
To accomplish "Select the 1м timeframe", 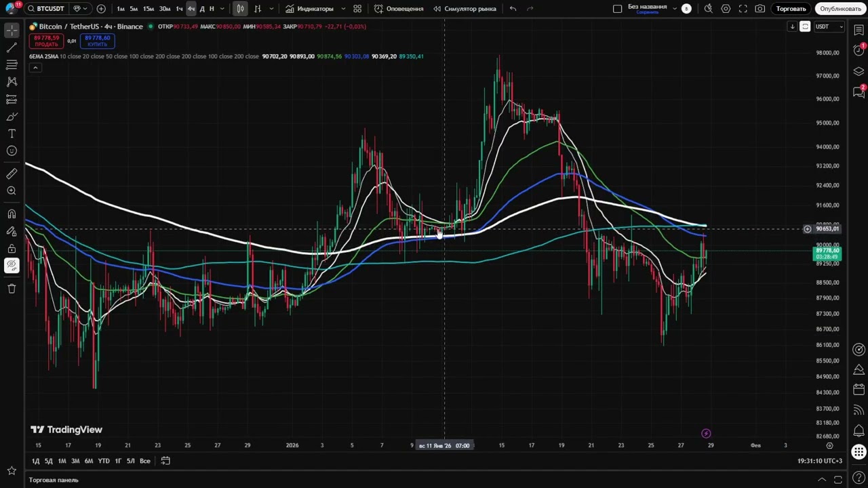I will 121,9.
